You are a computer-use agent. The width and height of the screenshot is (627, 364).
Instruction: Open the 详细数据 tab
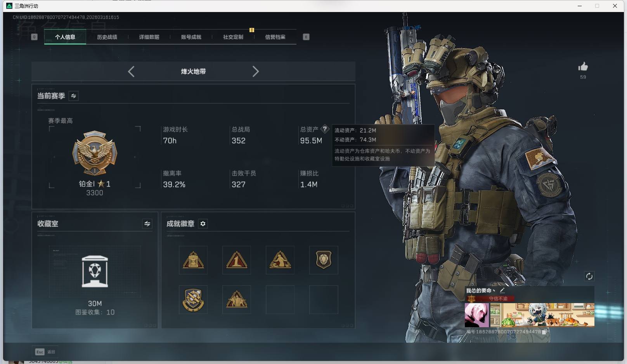tap(149, 37)
